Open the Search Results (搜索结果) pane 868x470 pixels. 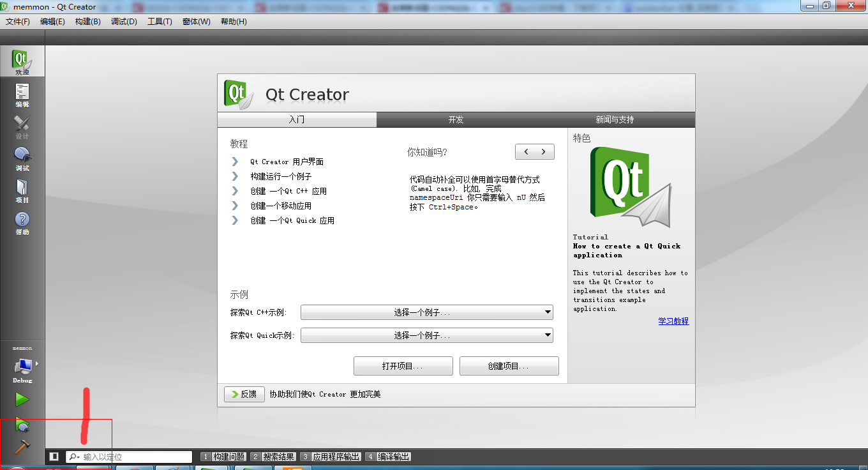273,457
